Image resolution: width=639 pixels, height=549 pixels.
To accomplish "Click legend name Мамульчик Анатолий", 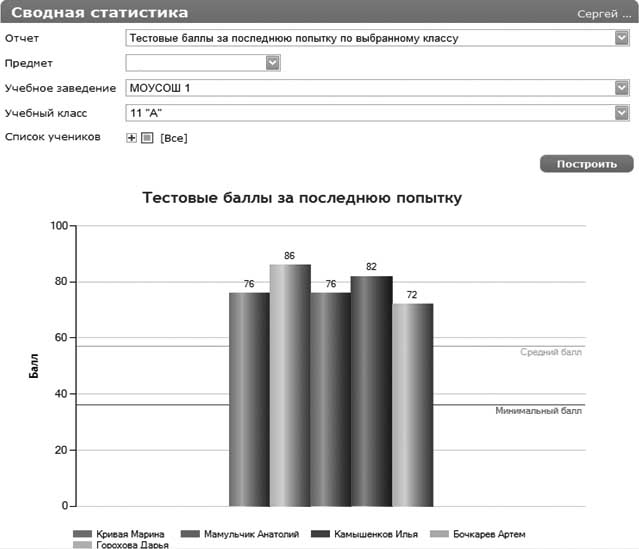I will 251,534.
